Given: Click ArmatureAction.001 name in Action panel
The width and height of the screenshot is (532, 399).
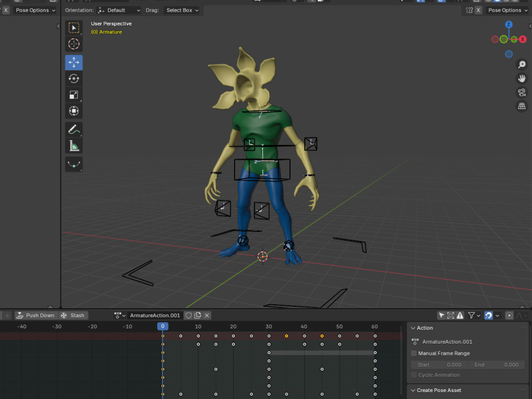Looking at the screenshot, I should pyautogui.click(x=447, y=342).
